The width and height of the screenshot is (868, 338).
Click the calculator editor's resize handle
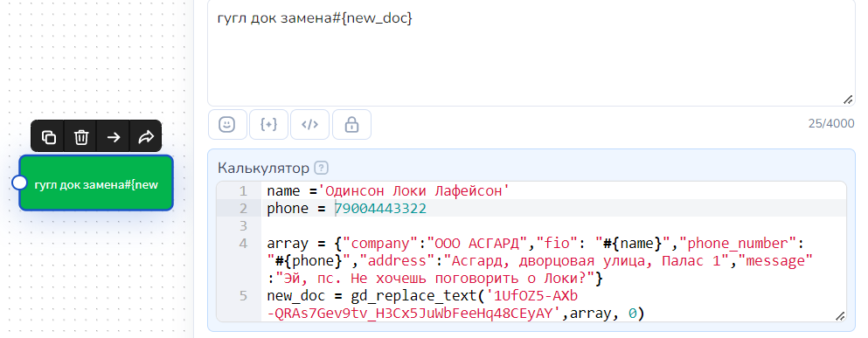click(839, 315)
